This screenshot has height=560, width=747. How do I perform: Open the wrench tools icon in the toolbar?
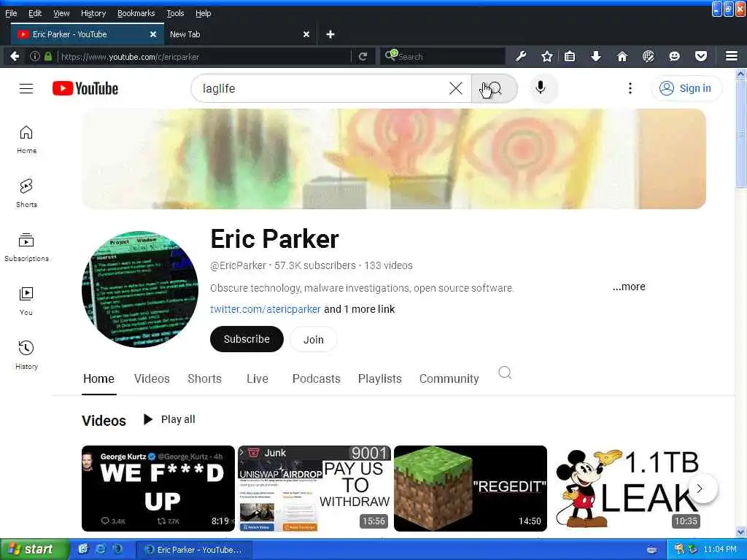(x=521, y=56)
